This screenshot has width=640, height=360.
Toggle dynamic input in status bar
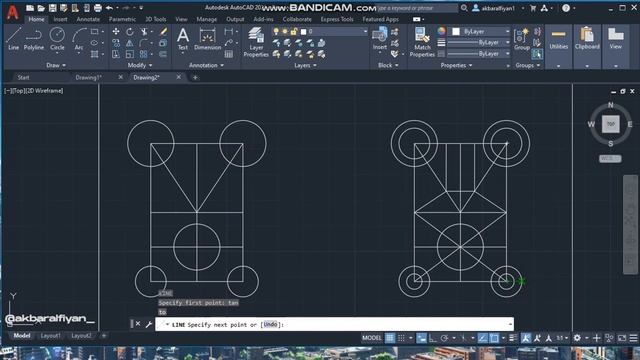point(422,338)
